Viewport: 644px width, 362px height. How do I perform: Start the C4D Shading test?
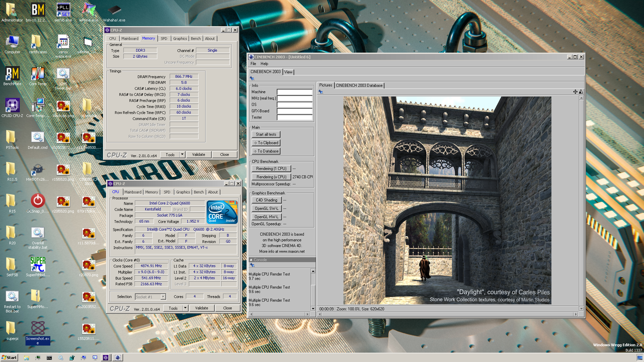267,200
